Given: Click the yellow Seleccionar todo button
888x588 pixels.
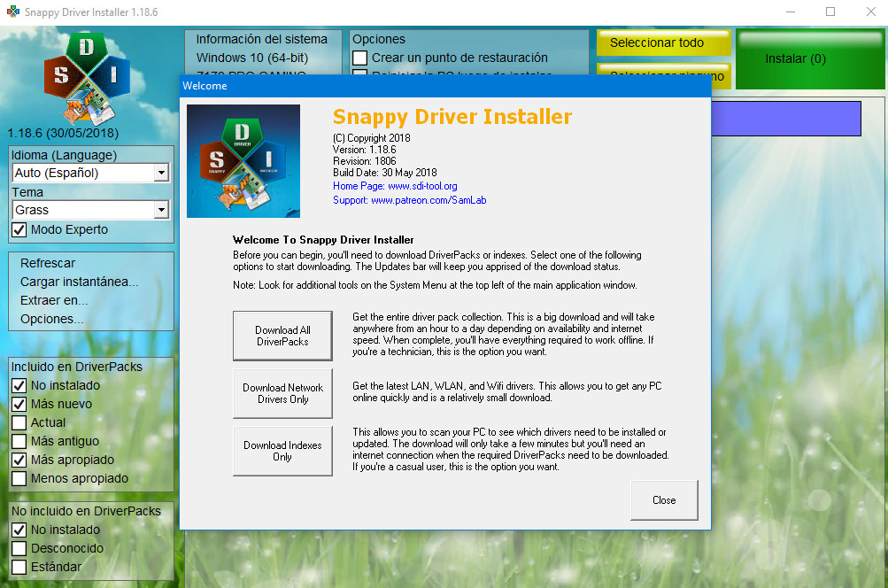Looking at the screenshot, I should pyautogui.click(x=664, y=43).
